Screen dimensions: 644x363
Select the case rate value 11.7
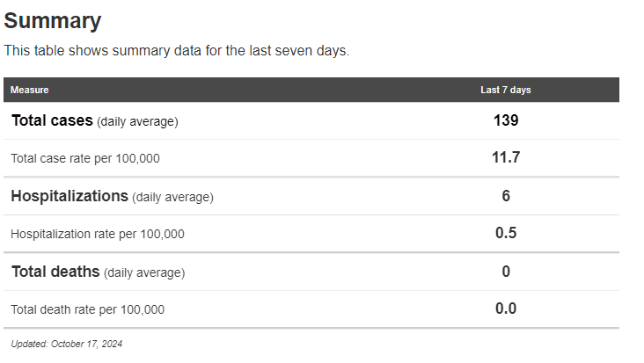506,158
